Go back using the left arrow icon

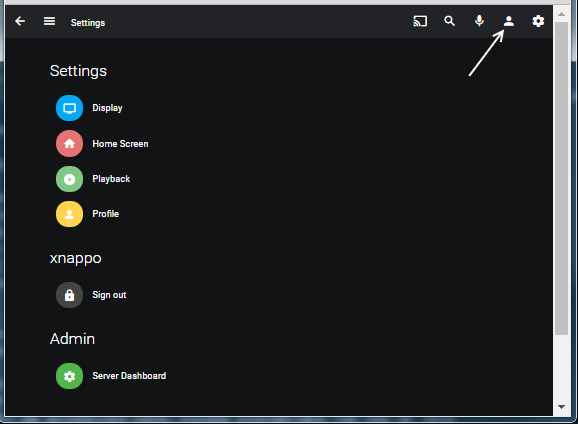coord(20,21)
